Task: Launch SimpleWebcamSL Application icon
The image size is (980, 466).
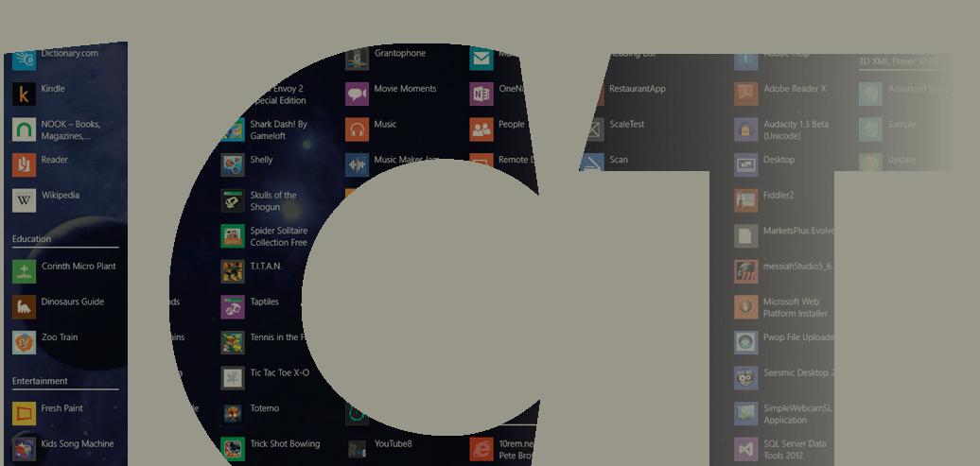Action: [x=745, y=413]
